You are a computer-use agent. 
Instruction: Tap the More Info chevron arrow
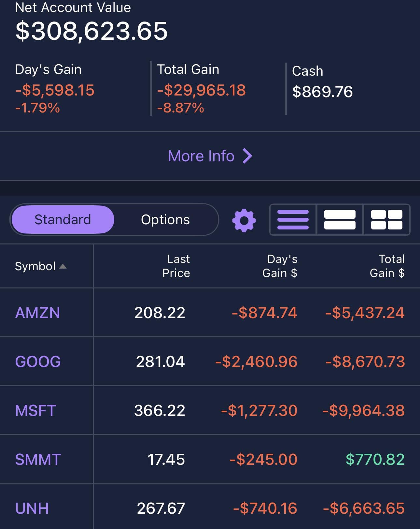point(247,156)
